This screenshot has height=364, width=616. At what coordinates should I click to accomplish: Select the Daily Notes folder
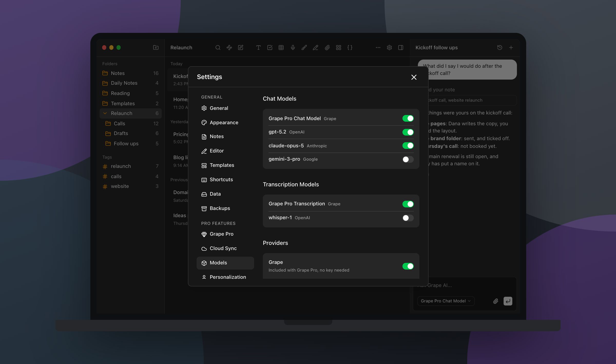point(130,83)
